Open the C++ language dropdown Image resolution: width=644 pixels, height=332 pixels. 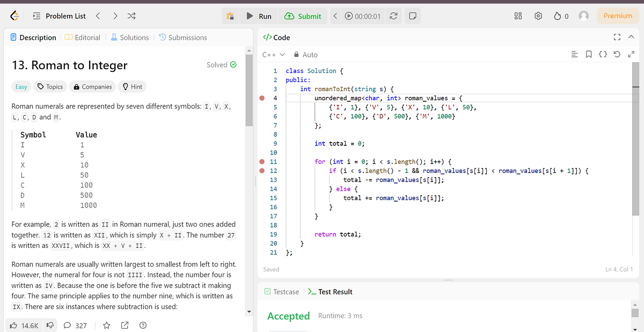(x=273, y=55)
